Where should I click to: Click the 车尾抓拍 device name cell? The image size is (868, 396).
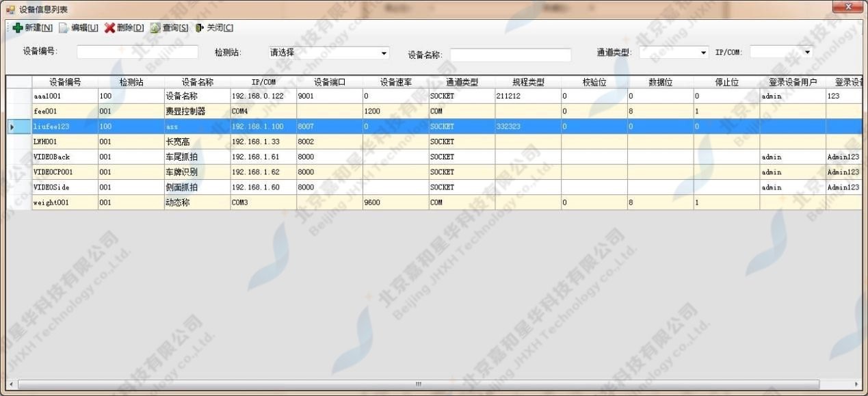pos(198,157)
